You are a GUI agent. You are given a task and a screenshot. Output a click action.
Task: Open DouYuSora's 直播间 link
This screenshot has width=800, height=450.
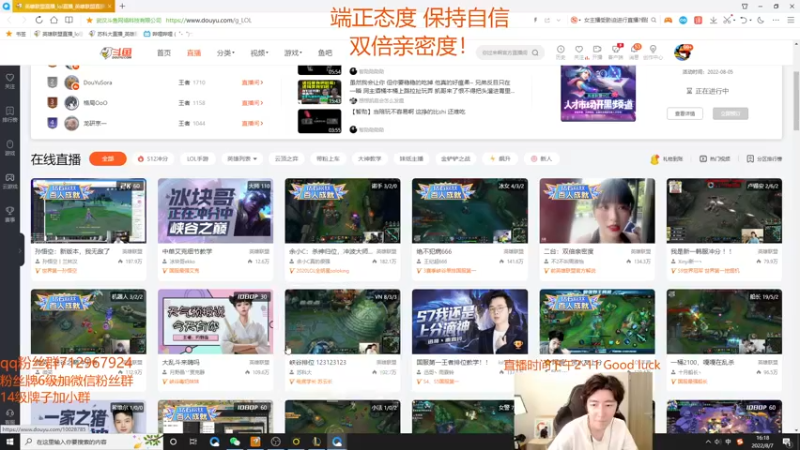[x=252, y=82]
